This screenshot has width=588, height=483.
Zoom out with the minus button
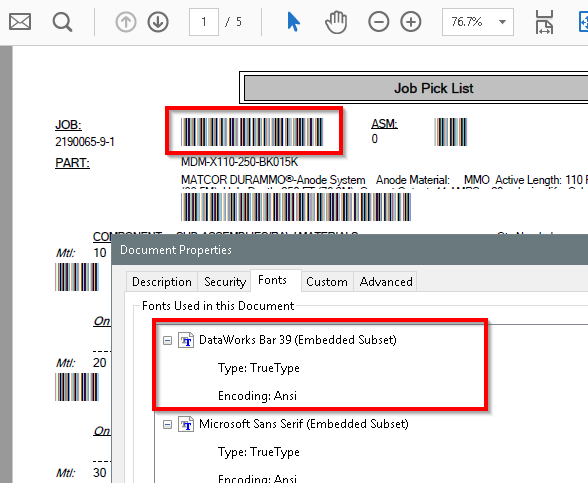(x=378, y=22)
